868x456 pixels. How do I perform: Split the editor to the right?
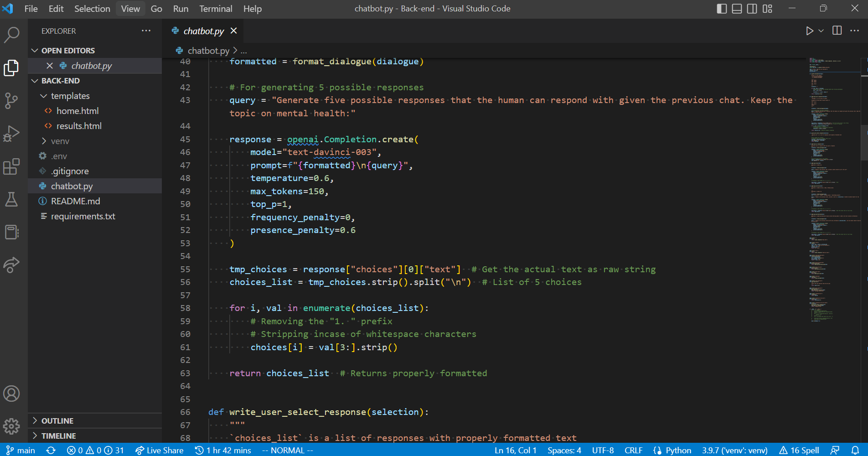click(x=837, y=31)
